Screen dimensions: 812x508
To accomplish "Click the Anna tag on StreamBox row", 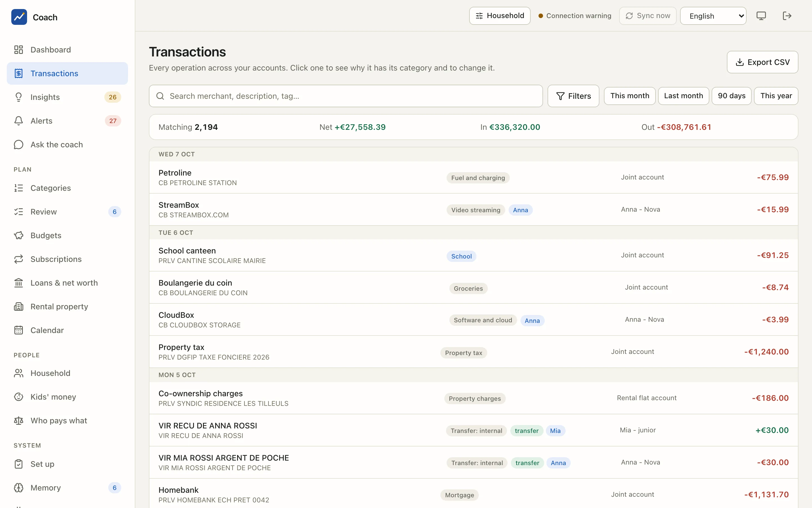I will click(x=520, y=210).
